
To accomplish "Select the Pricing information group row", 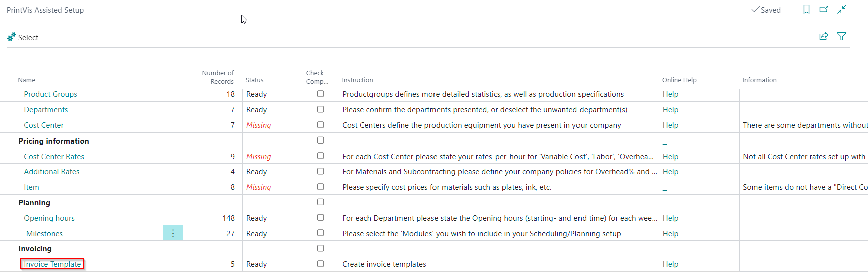I will [x=54, y=141].
